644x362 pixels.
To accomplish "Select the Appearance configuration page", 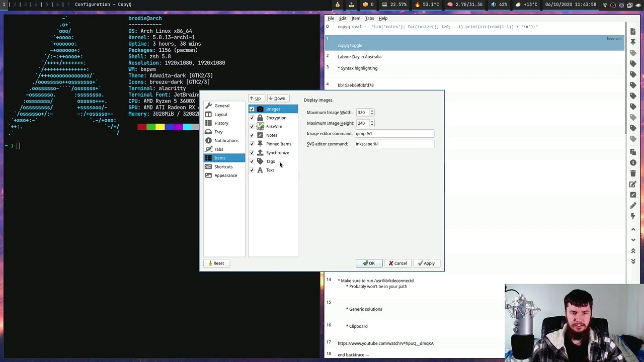I will coord(225,175).
